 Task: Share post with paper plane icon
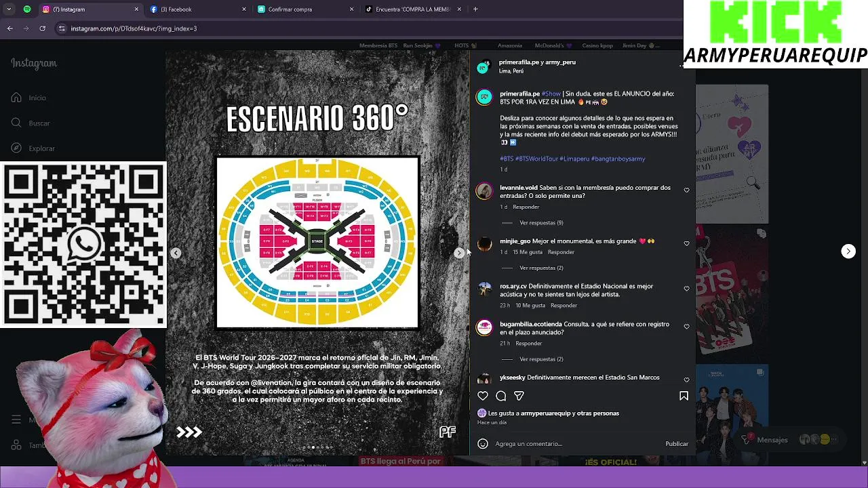[x=519, y=396]
